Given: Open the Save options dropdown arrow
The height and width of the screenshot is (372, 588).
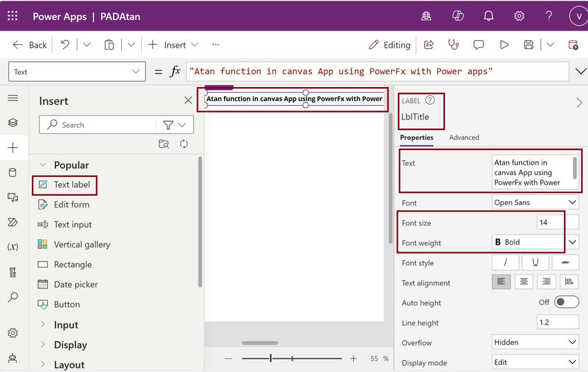Looking at the screenshot, I should 550,45.
